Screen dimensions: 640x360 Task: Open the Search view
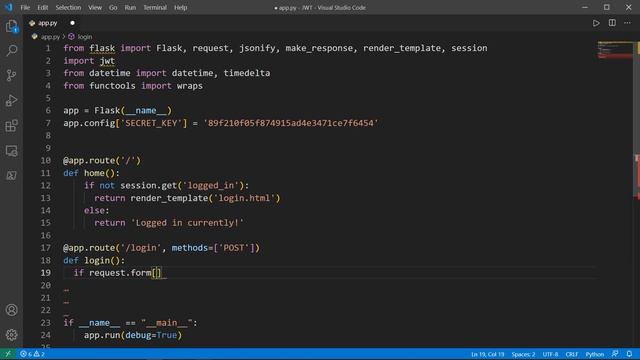tap(11, 51)
